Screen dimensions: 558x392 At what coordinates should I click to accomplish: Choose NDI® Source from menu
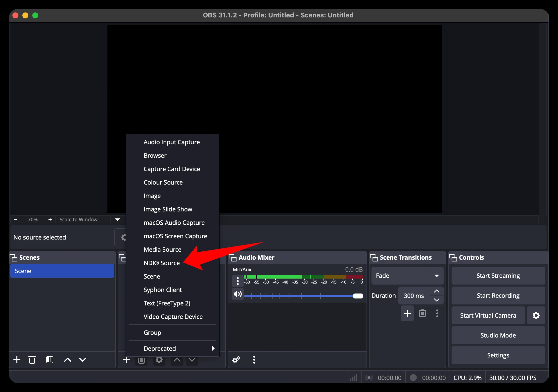click(173, 263)
